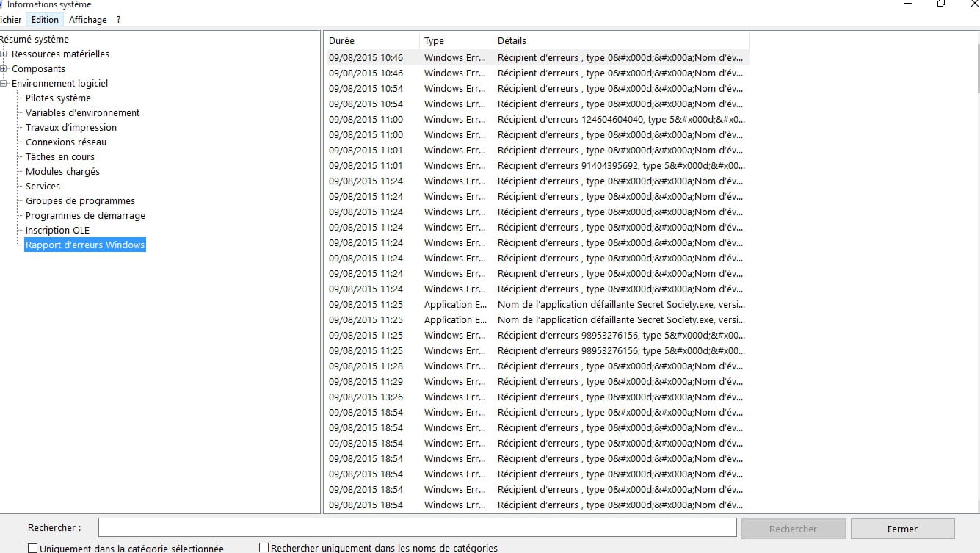Click into the Rechercher text field
980x553 pixels.
coord(417,528)
